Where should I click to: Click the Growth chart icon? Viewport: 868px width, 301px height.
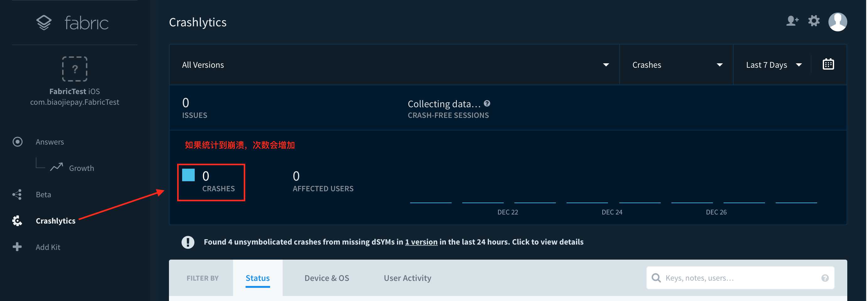(x=57, y=167)
